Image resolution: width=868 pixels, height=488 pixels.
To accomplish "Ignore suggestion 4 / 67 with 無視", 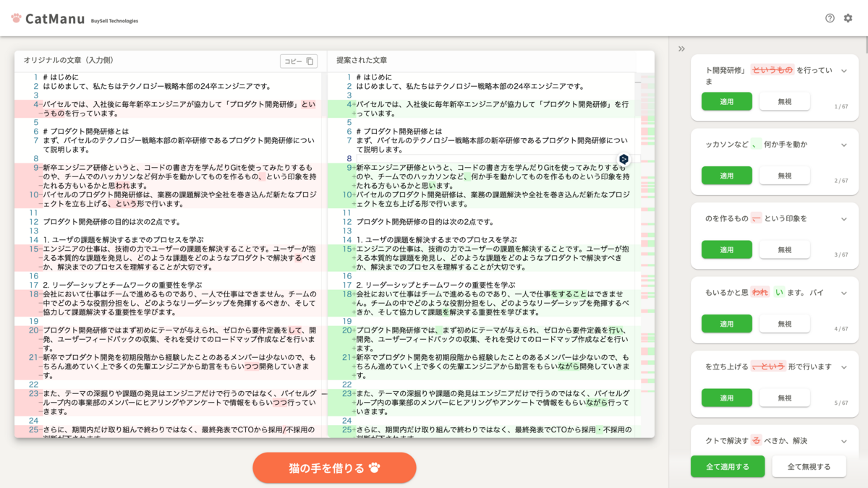I will click(x=785, y=324).
